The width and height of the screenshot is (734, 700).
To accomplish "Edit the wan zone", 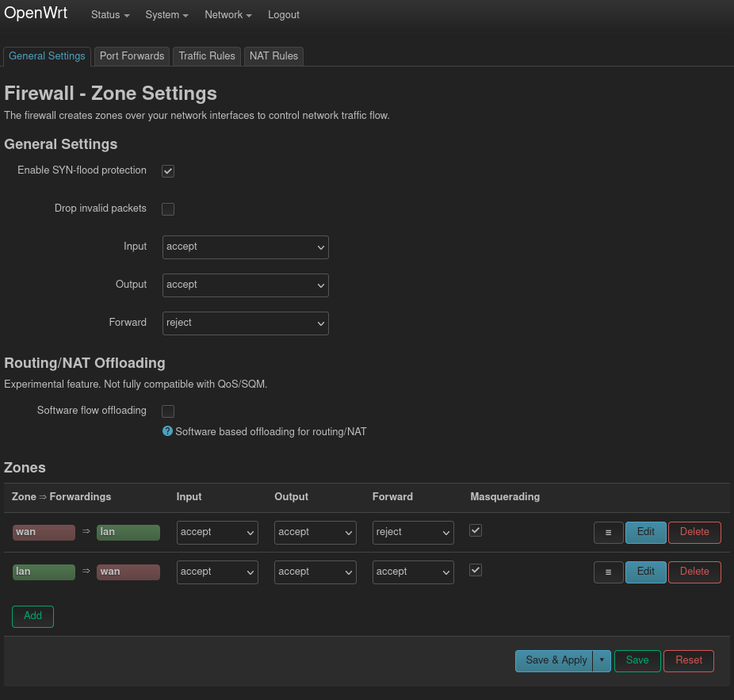I will pyautogui.click(x=645, y=533).
